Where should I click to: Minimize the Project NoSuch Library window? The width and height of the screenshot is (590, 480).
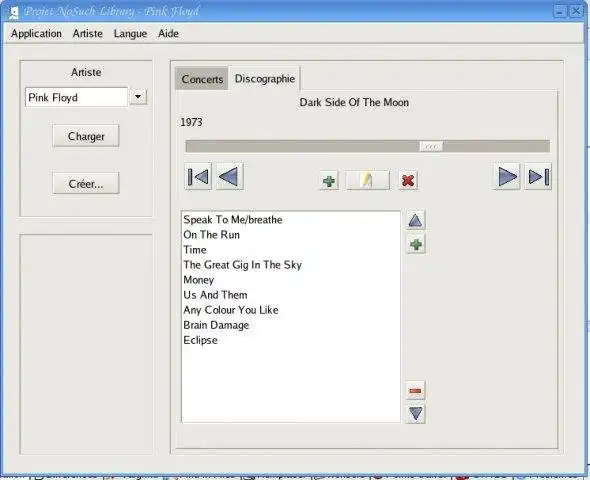click(560, 11)
